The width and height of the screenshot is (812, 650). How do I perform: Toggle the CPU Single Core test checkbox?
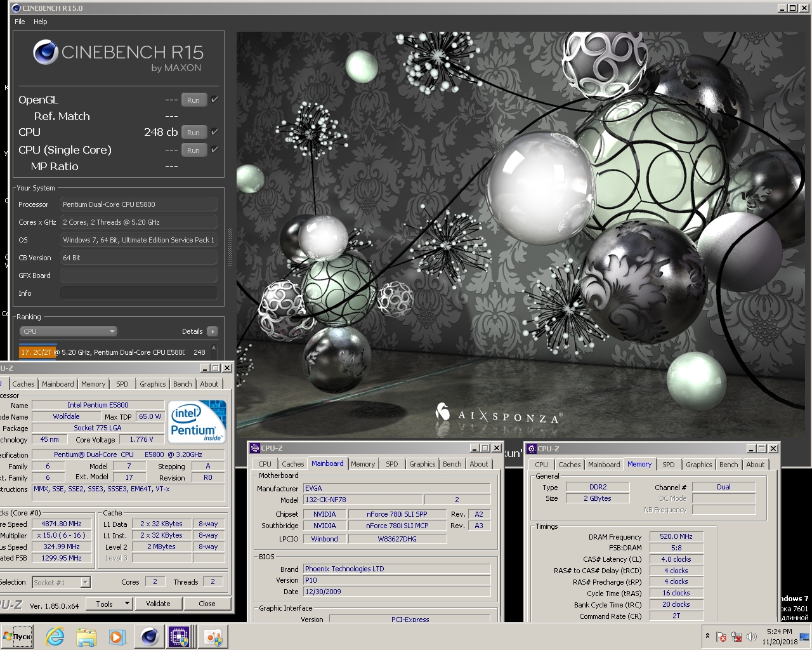214,150
